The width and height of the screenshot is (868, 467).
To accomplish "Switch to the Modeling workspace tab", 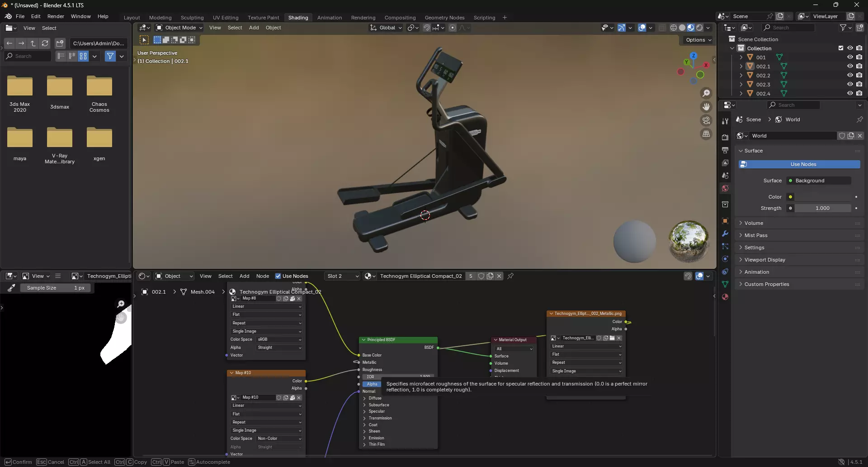I will [160, 18].
